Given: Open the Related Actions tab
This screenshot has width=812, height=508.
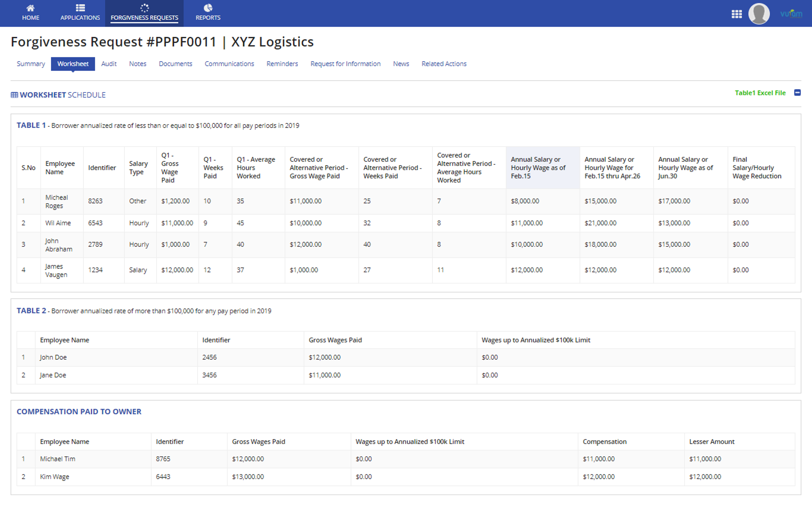Looking at the screenshot, I should pos(444,64).
